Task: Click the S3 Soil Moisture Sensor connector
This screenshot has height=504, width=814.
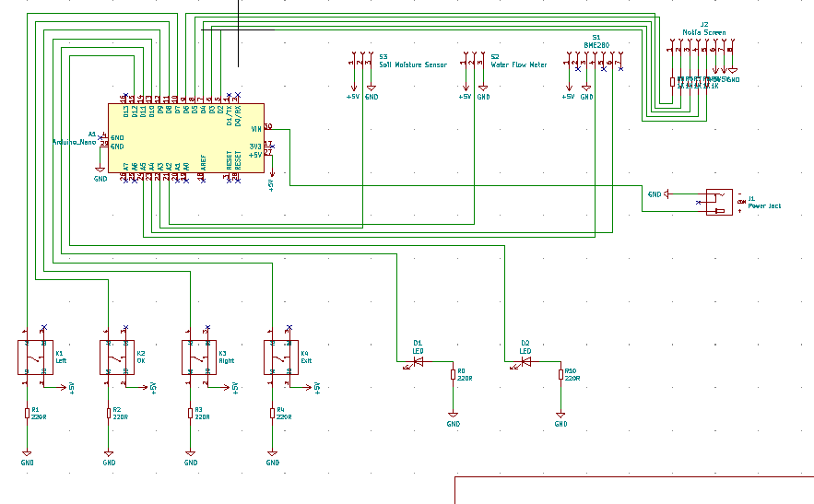Action: click(361, 62)
